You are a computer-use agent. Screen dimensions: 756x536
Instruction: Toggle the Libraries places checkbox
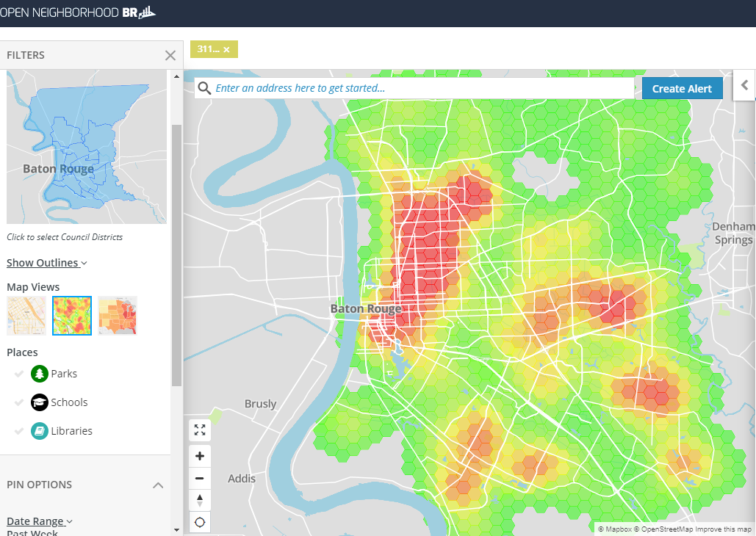point(19,432)
